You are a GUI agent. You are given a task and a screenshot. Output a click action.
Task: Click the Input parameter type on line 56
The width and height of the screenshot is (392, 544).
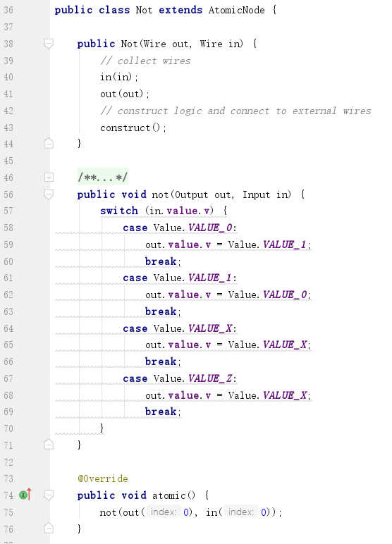256,194
